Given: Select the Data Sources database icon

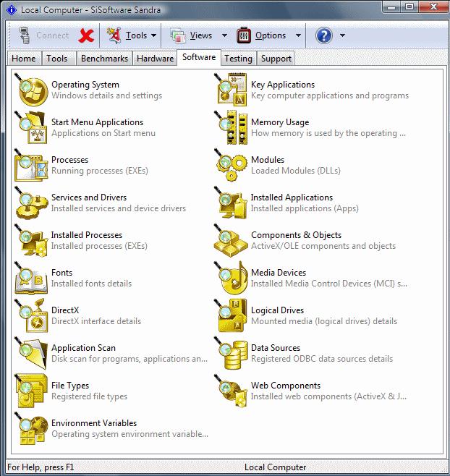Looking at the screenshot, I should (x=231, y=353).
